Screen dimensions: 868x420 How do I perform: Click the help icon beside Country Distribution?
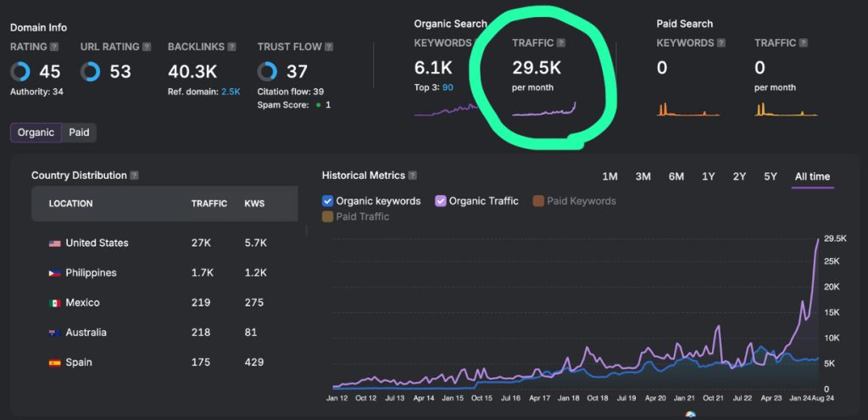click(x=135, y=176)
